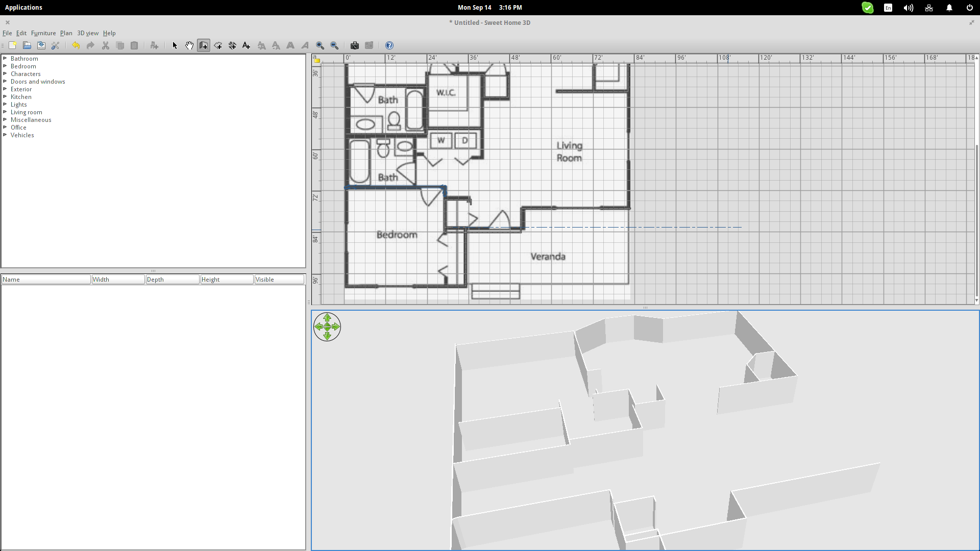Click the clock showing 3:16 PM

click(x=510, y=8)
